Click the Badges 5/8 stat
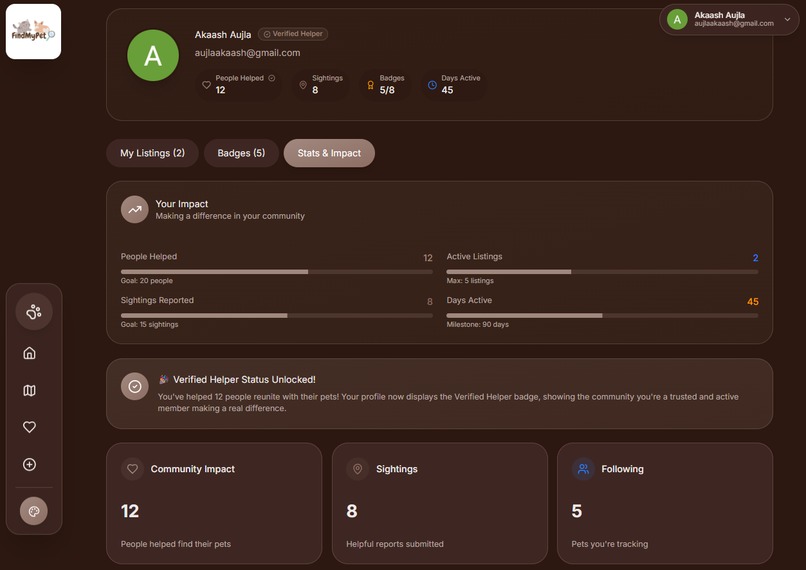 click(386, 84)
